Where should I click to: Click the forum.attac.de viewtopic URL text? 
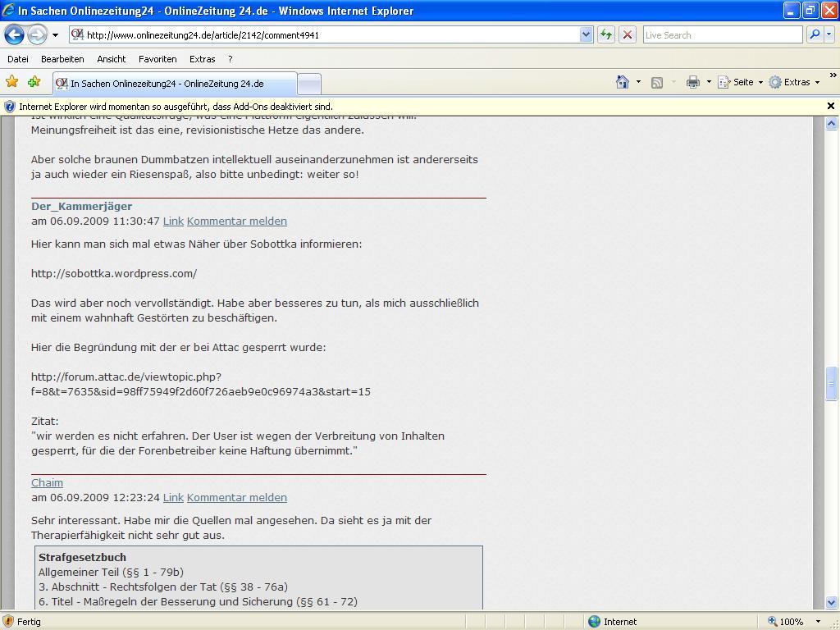click(x=201, y=385)
